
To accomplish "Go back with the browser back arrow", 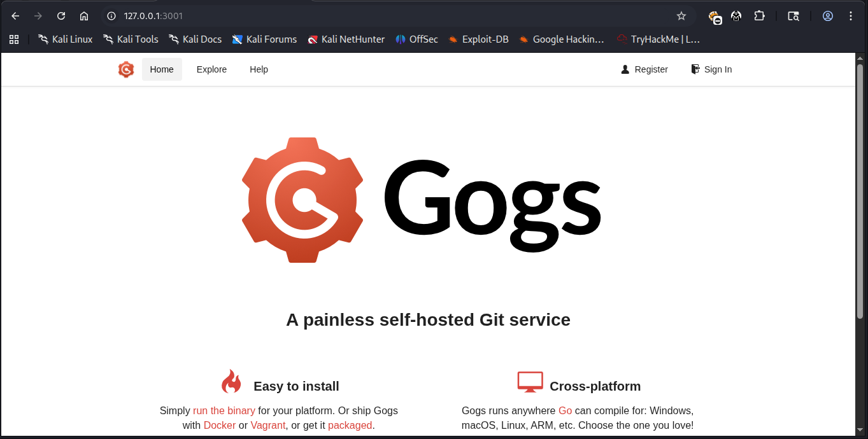I will pyautogui.click(x=15, y=16).
